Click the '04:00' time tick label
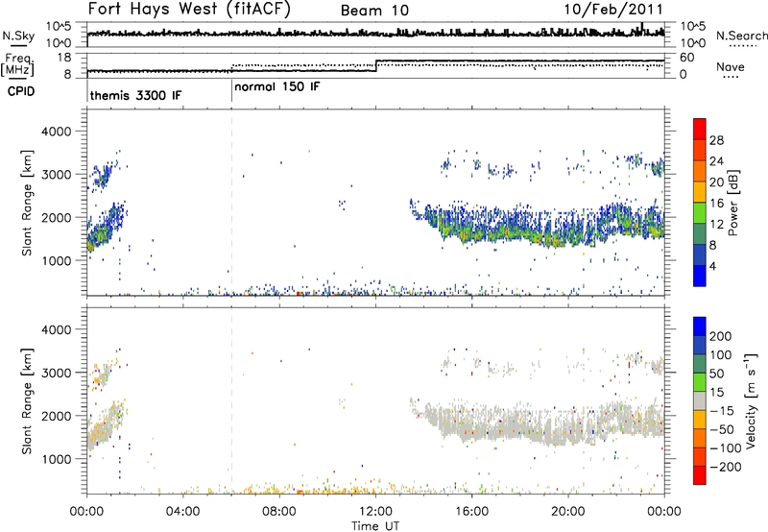768x532 pixels. coord(183,512)
